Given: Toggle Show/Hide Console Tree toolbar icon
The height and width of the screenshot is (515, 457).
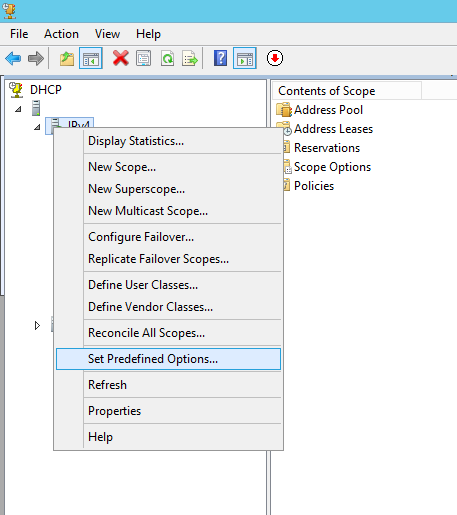Looking at the screenshot, I should [91, 58].
